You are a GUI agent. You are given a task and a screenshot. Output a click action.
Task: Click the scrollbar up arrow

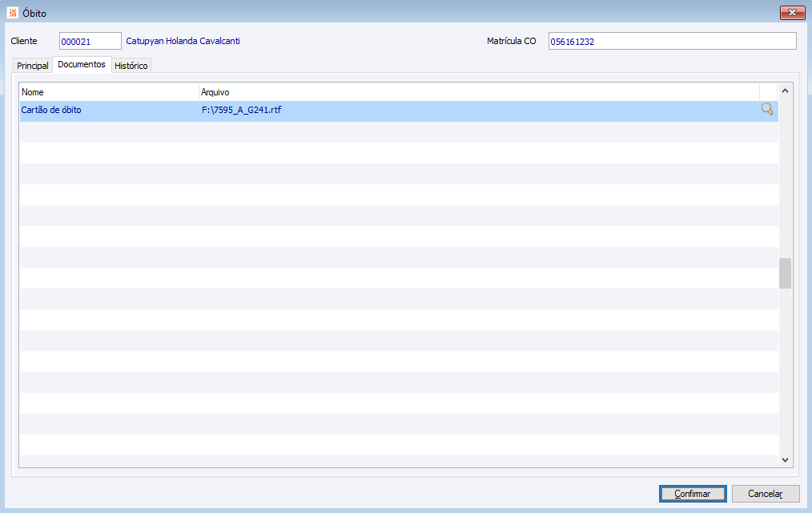tap(785, 91)
